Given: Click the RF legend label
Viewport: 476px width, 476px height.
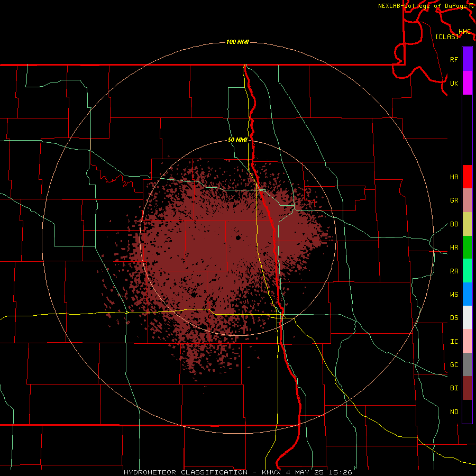Looking at the screenshot, I should [x=454, y=59].
